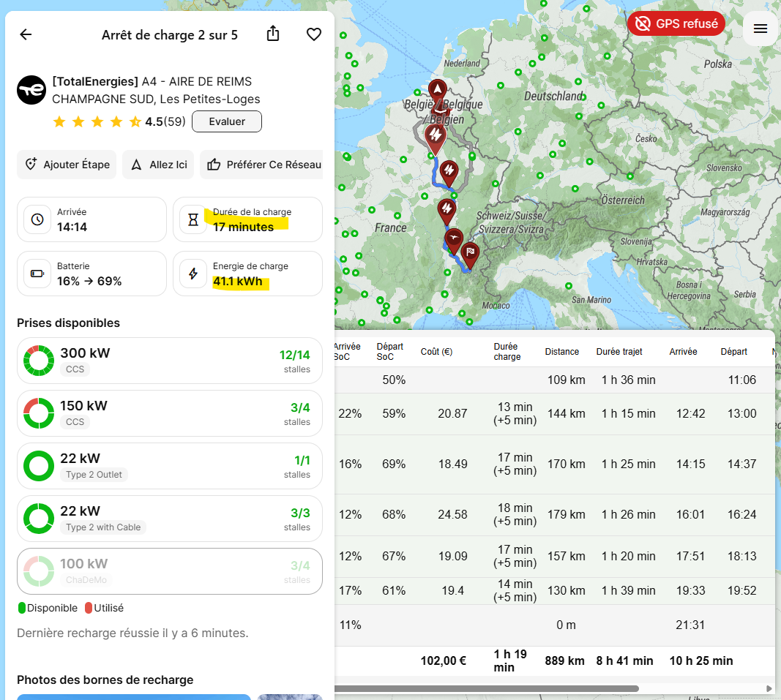Click the 300 kW availability ring chart
Image resolution: width=781 pixels, height=700 pixels.
click(x=39, y=361)
